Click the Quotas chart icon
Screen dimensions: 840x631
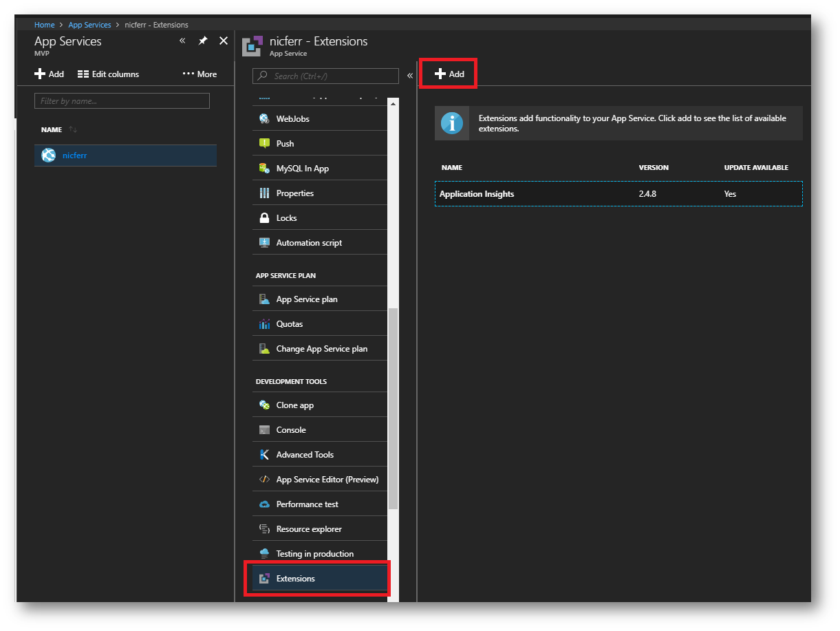point(264,324)
